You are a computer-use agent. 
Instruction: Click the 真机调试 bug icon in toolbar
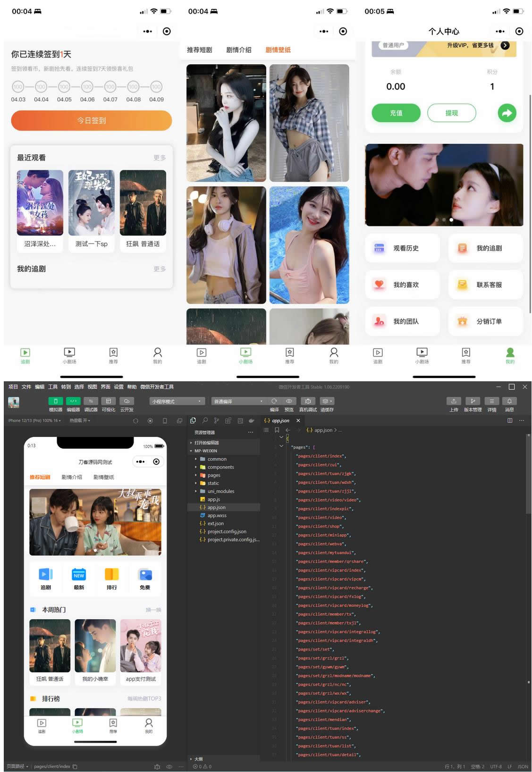tap(307, 401)
